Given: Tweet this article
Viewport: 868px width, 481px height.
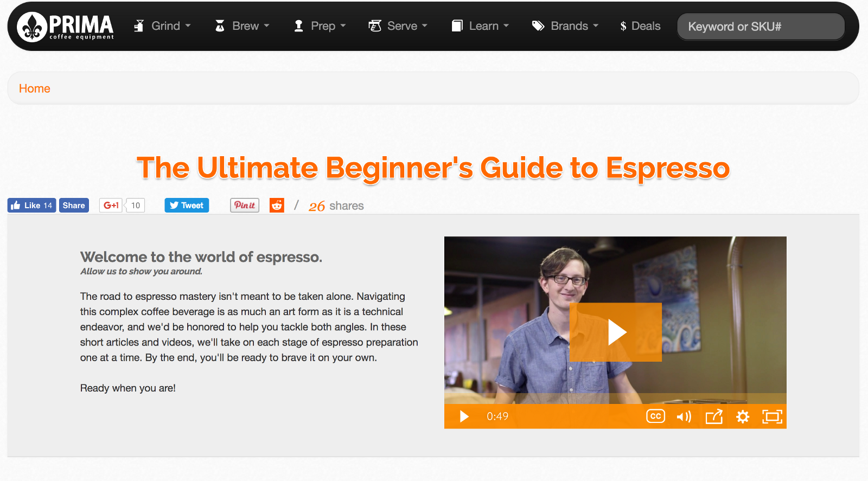Looking at the screenshot, I should point(187,206).
